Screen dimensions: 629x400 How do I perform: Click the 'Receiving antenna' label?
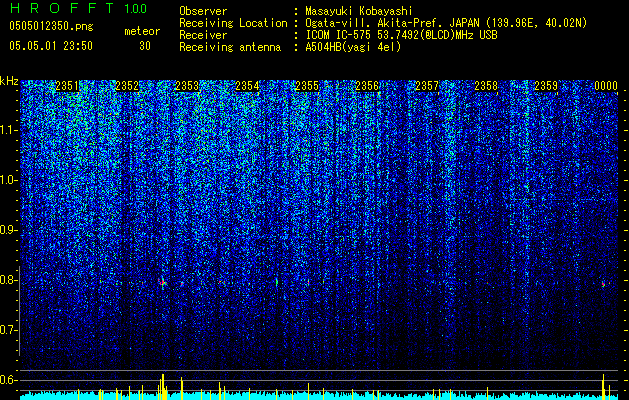pyautogui.click(x=230, y=47)
